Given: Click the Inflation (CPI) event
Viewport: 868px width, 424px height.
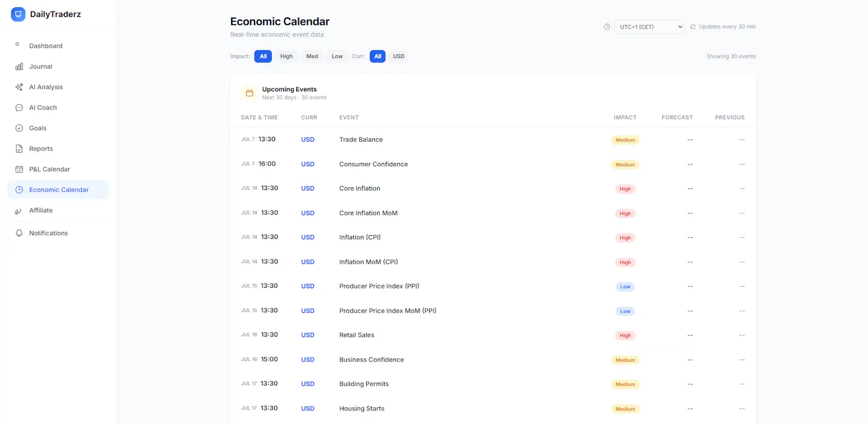Looking at the screenshot, I should pos(360,237).
